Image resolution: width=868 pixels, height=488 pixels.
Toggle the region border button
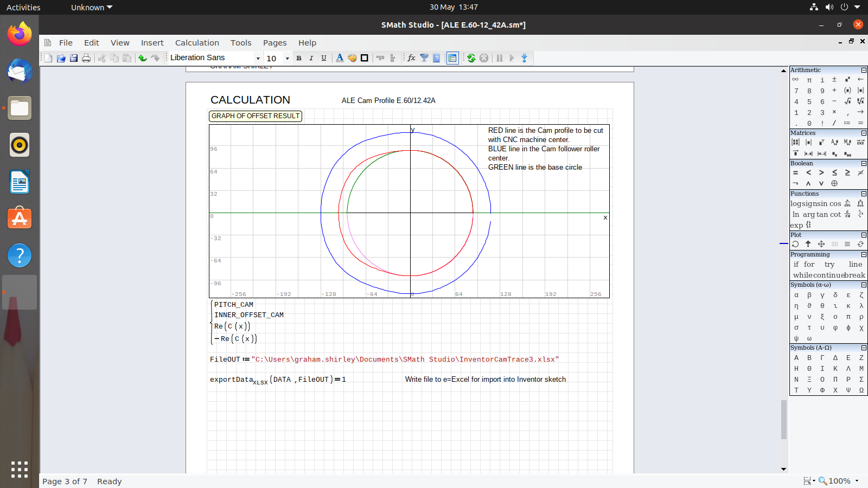click(x=365, y=58)
